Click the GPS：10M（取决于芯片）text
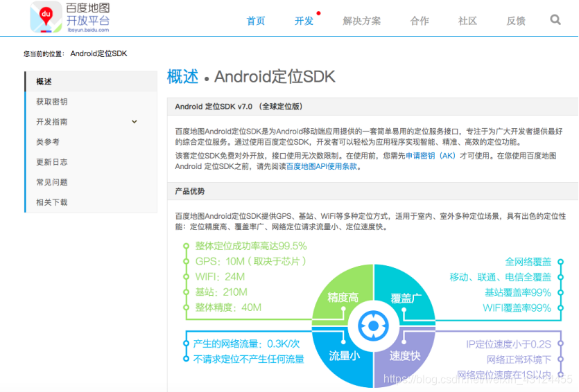 coord(251,262)
